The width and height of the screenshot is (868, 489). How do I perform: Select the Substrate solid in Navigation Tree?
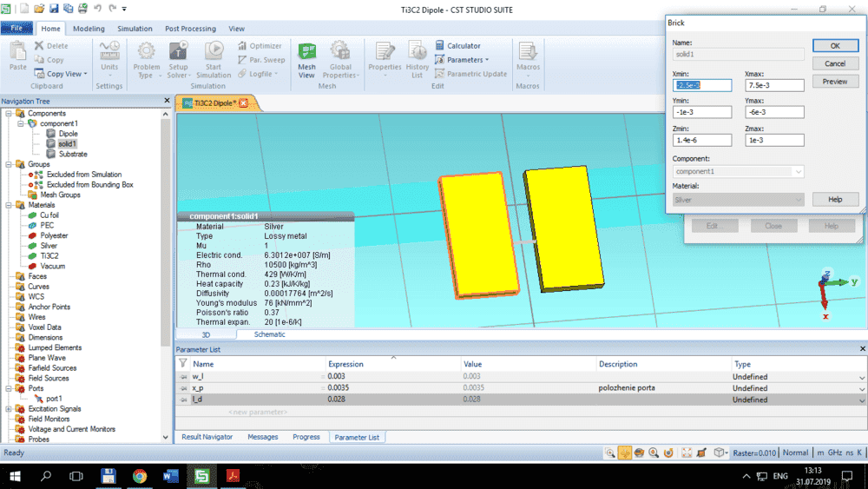(73, 154)
